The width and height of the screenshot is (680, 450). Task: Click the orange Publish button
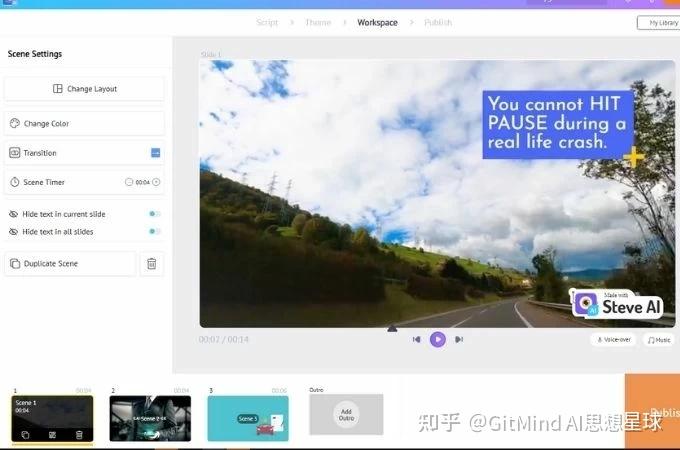(x=652, y=411)
